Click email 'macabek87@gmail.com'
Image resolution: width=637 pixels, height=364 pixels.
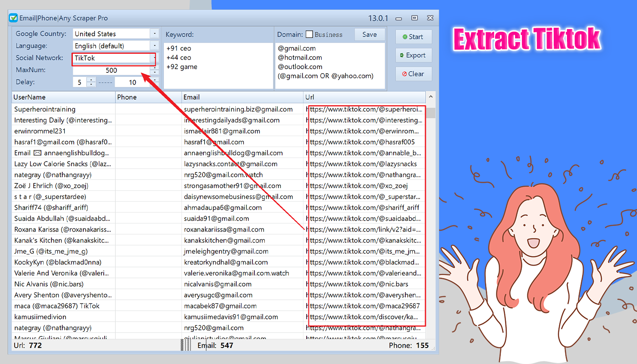tap(220, 306)
